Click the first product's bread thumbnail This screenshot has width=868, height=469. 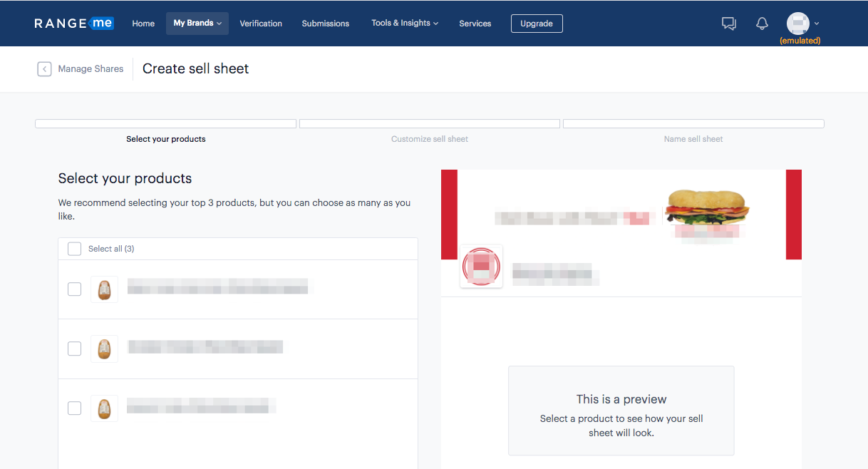pyautogui.click(x=104, y=289)
